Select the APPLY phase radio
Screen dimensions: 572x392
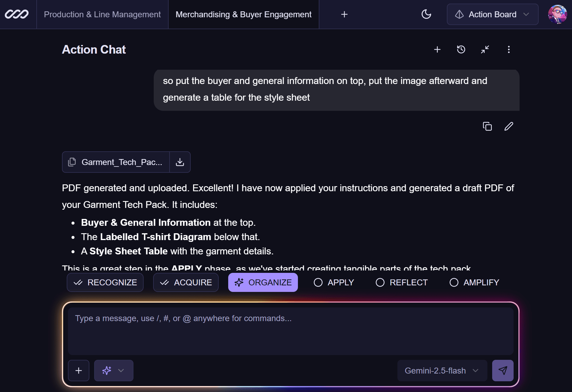point(318,282)
